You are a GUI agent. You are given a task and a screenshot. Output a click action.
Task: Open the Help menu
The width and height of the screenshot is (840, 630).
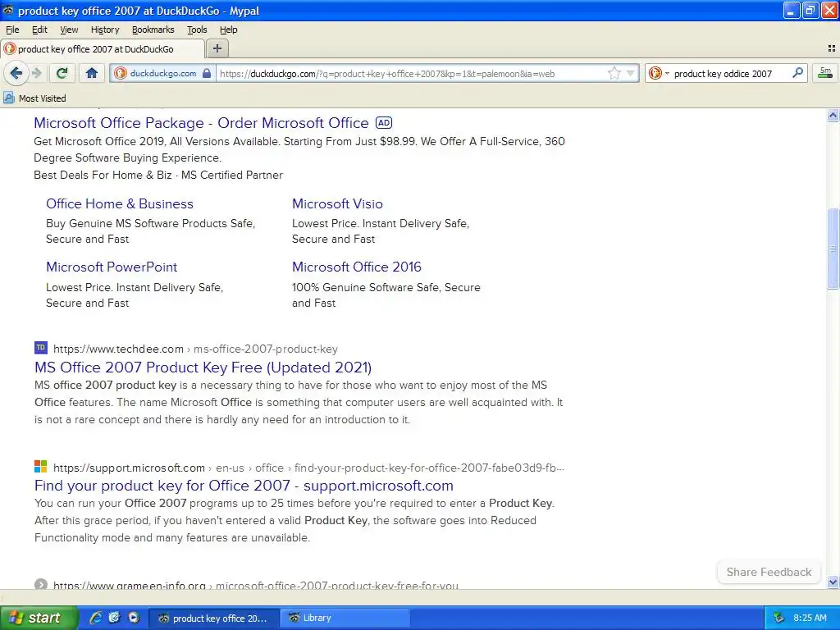point(228,30)
